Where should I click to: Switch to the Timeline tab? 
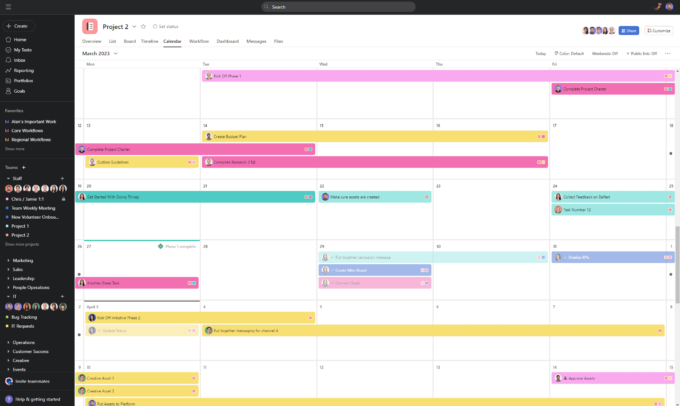tap(149, 41)
